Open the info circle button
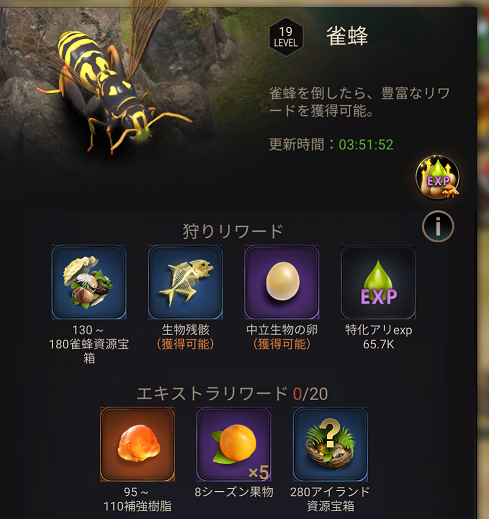489x519 pixels. click(438, 226)
